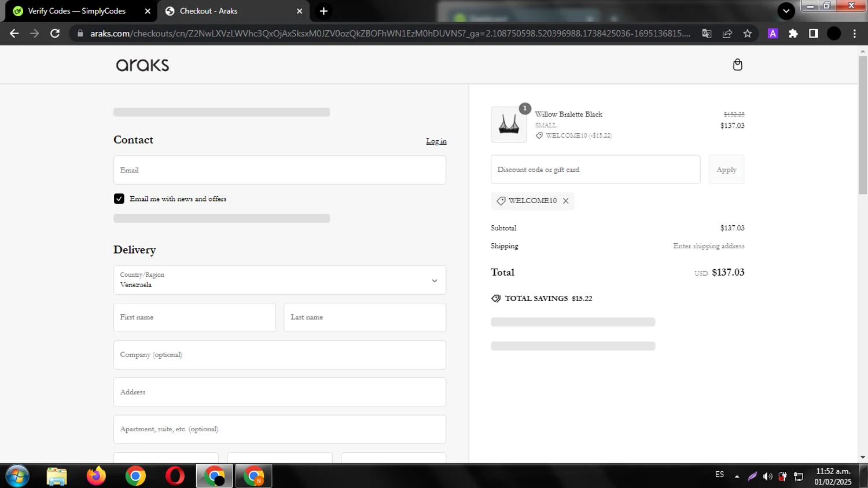
Task: Open Willow Bralette Black product thumbnail
Action: coord(509,124)
